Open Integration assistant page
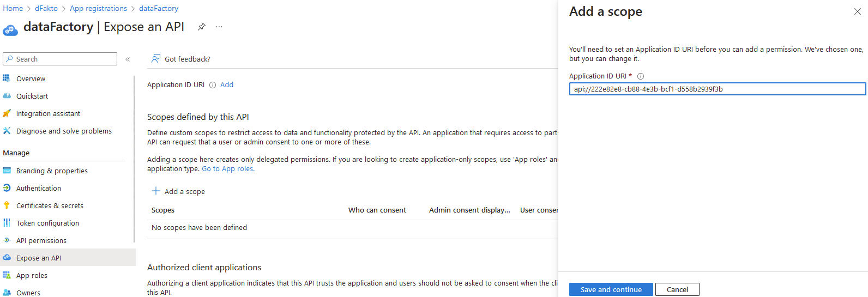Screen dimensions: 868x297 [x=48, y=114]
